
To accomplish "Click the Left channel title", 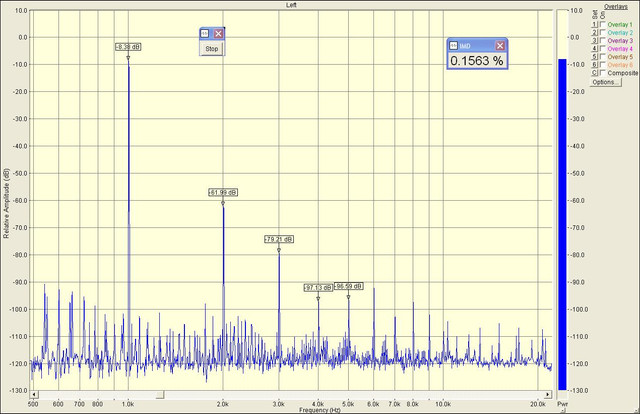I will coord(291,5).
